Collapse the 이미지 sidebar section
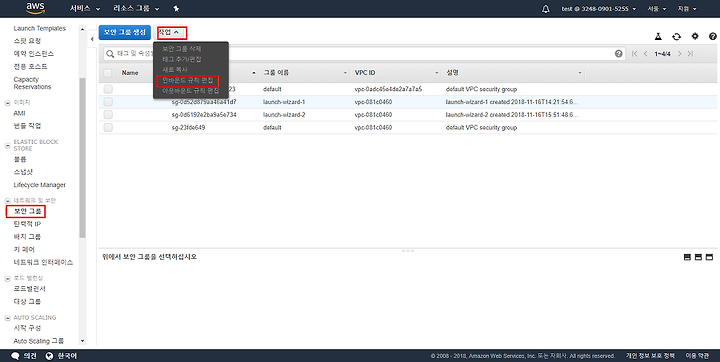Viewport: 720px width, 362px height. 7,103
